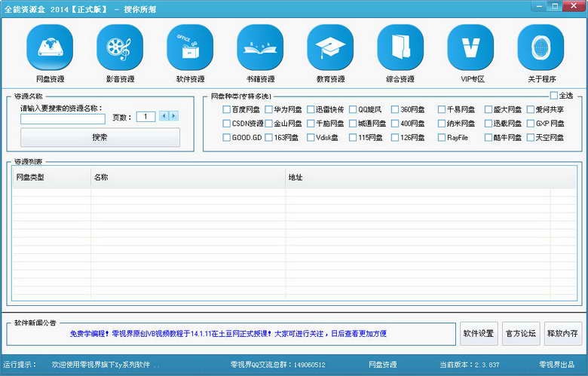
Task: Close the 全能资源盒 window
Action: (574, 6)
